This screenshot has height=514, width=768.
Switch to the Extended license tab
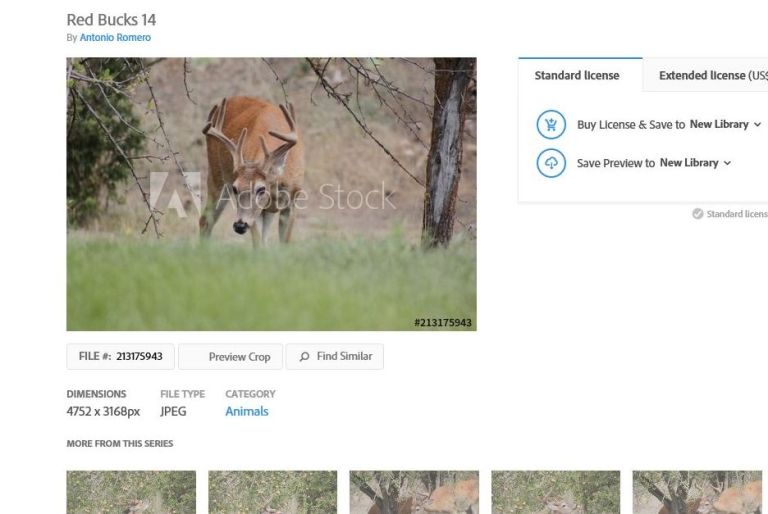(712, 76)
